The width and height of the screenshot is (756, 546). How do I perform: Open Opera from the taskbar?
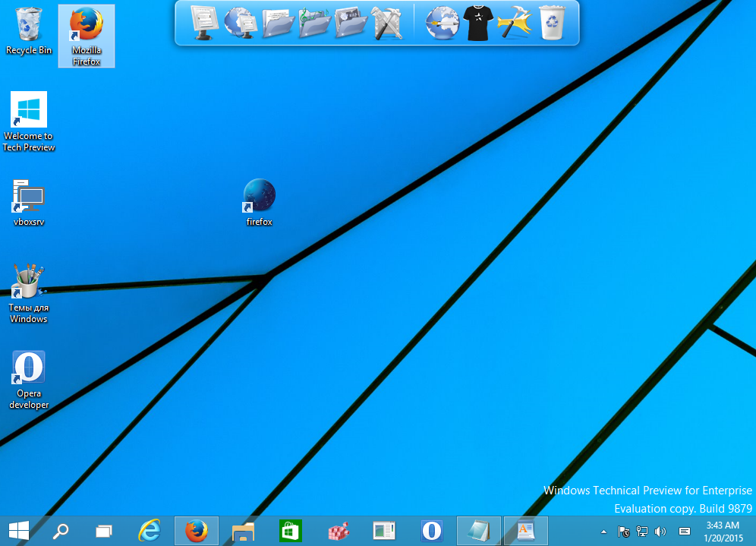tap(430, 531)
